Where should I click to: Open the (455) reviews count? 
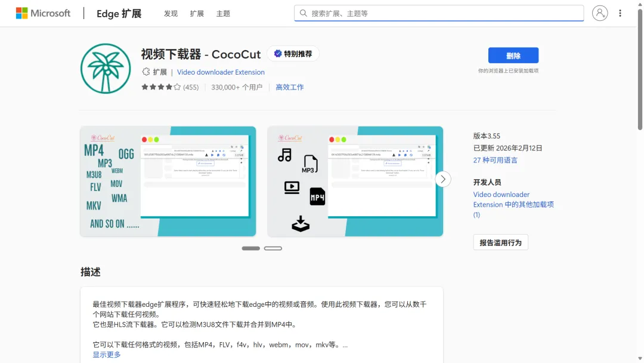191,87
